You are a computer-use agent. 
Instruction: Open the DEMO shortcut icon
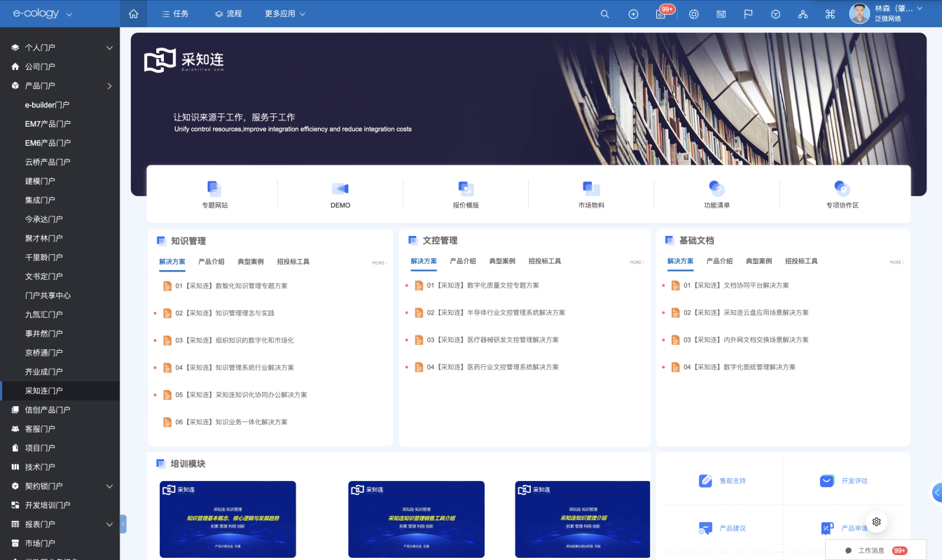[340, 188]
